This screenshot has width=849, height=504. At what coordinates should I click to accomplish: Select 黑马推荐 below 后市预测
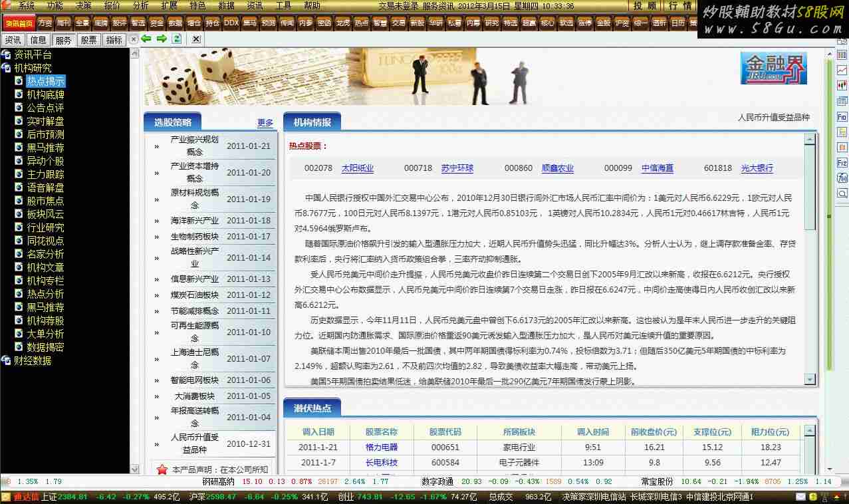pos(45,148)
